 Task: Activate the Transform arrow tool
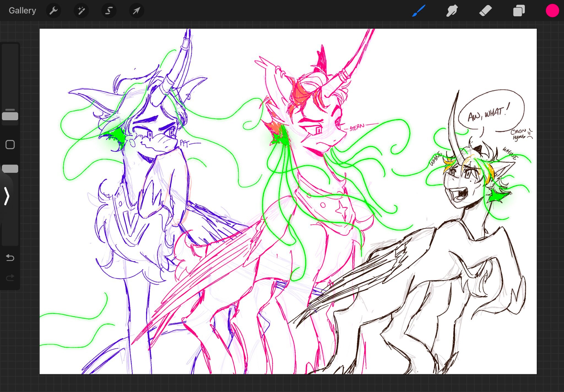click(x=137, y=11)
